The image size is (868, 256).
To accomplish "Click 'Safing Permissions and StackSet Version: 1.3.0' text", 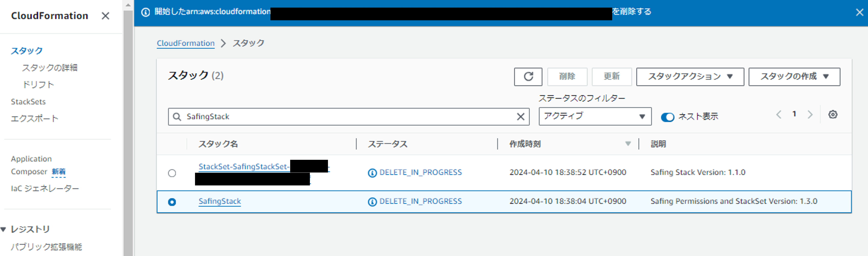I will pyautogui.click(x=734, y=201).
